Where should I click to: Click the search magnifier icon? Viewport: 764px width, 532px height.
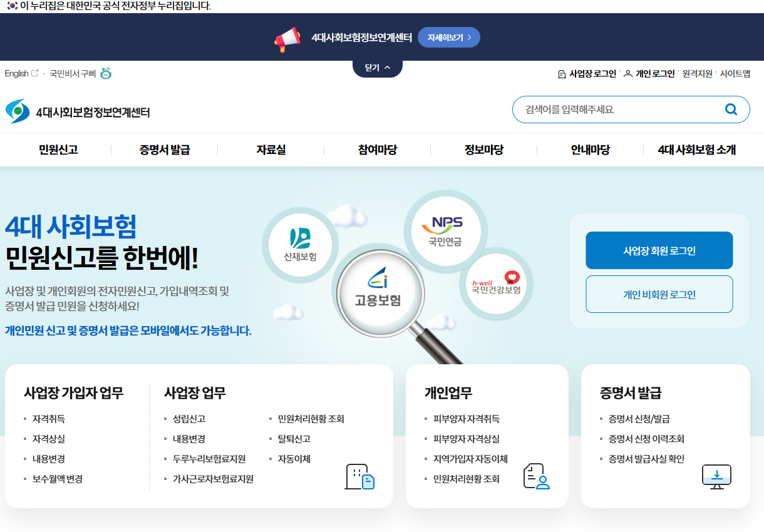(731, 109)
